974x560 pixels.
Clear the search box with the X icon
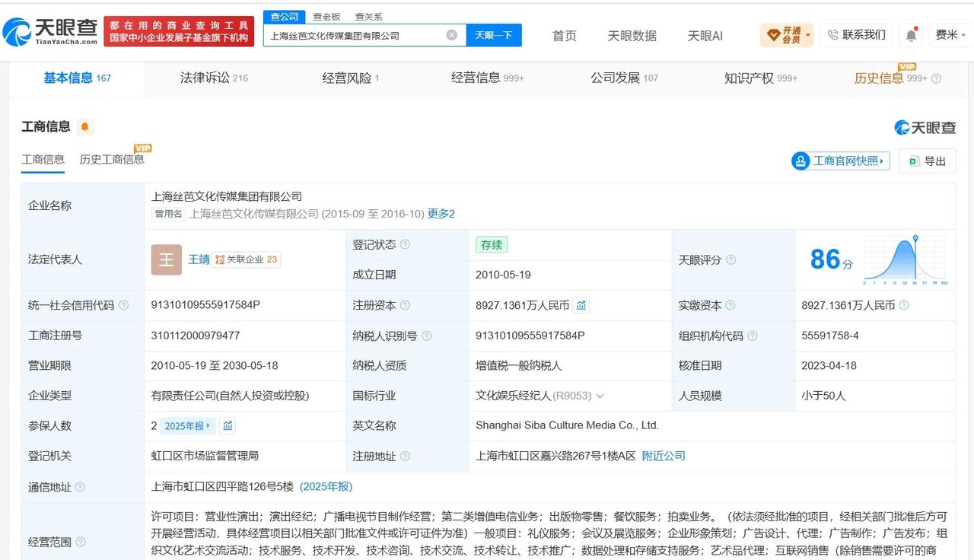point(451,35)
